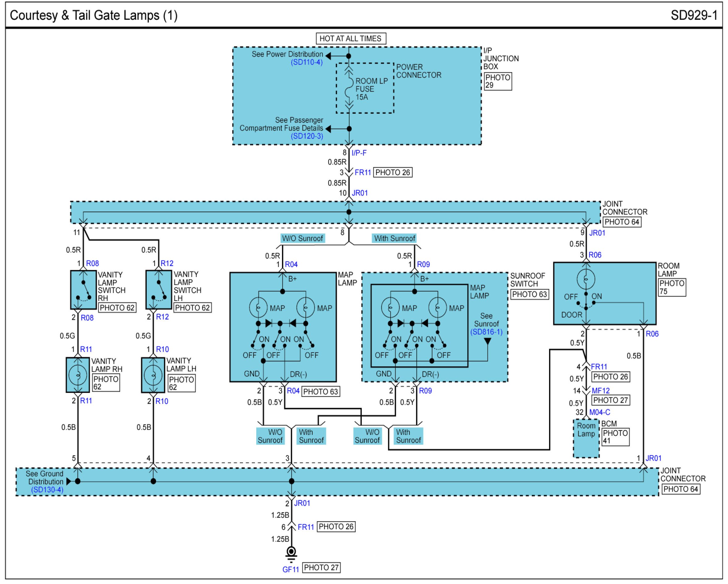Click the blue M04-C connector label
This screenshot has height=584, width=728.
tap(600, 412)
